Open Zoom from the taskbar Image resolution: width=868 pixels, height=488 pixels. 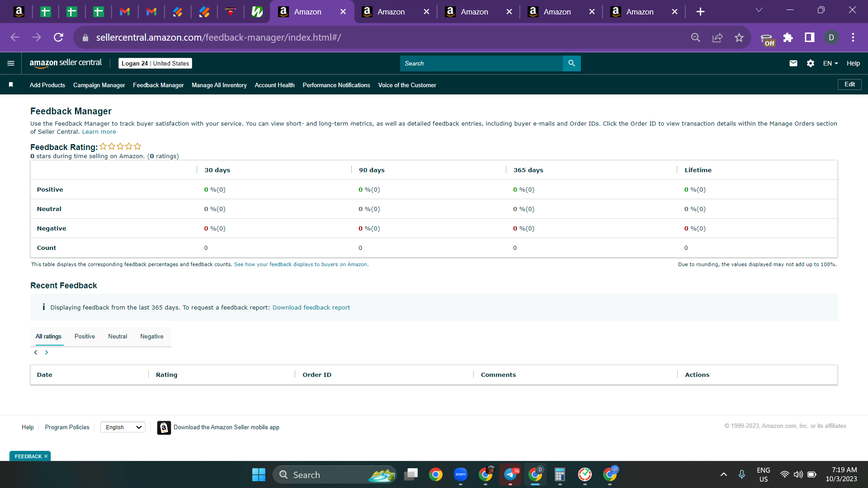pos(461,474)
